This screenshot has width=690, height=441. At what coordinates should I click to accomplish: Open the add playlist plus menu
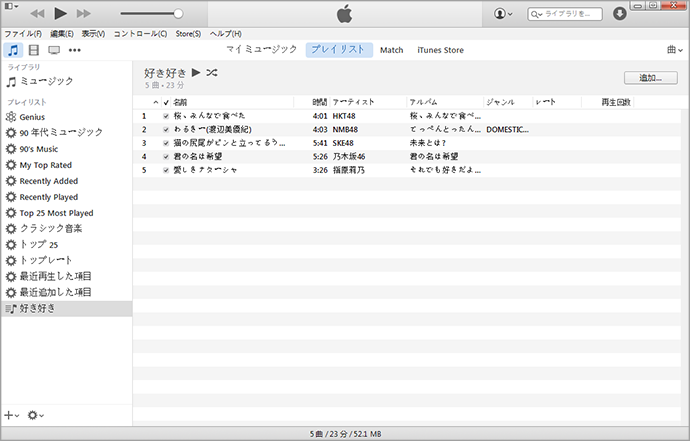[11, 415]
